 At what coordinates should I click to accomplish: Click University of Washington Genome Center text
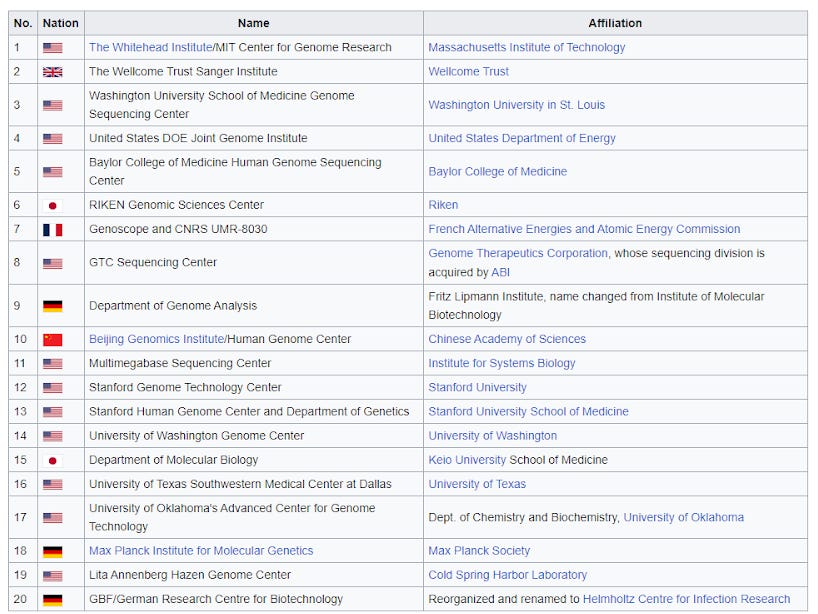[196, 436]
